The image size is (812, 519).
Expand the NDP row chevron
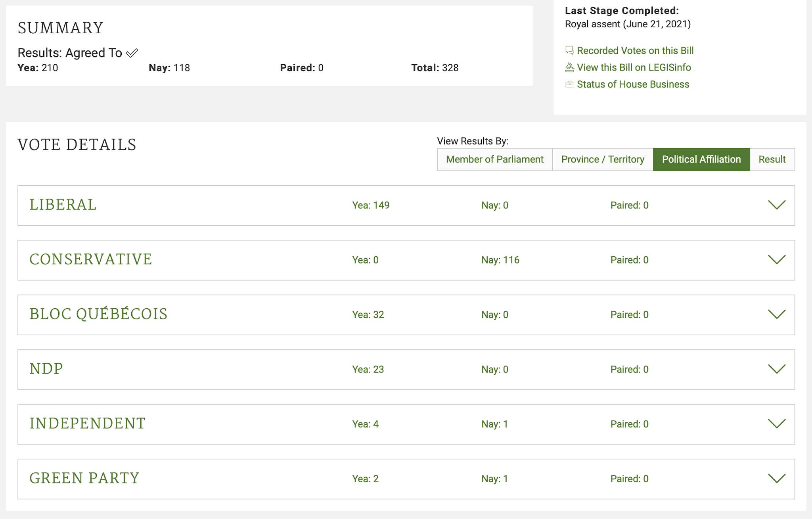pyautogui.click(x=777, y=369)
